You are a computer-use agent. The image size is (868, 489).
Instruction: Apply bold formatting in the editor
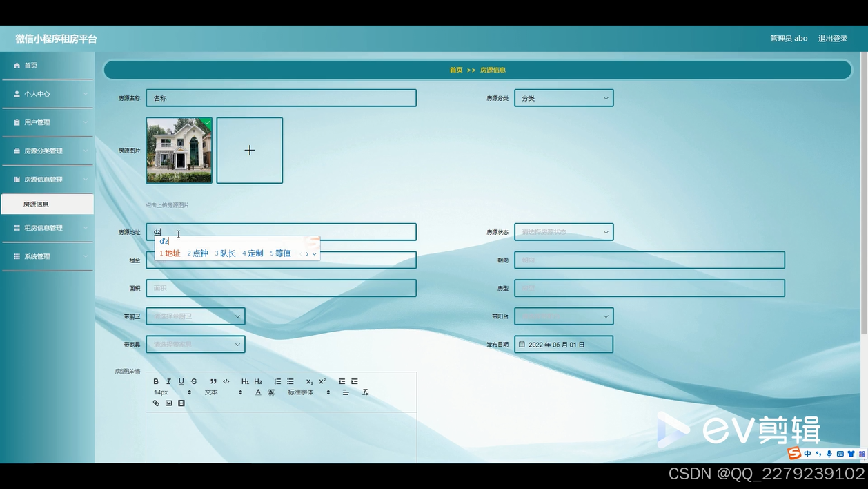tap(156, 381)
